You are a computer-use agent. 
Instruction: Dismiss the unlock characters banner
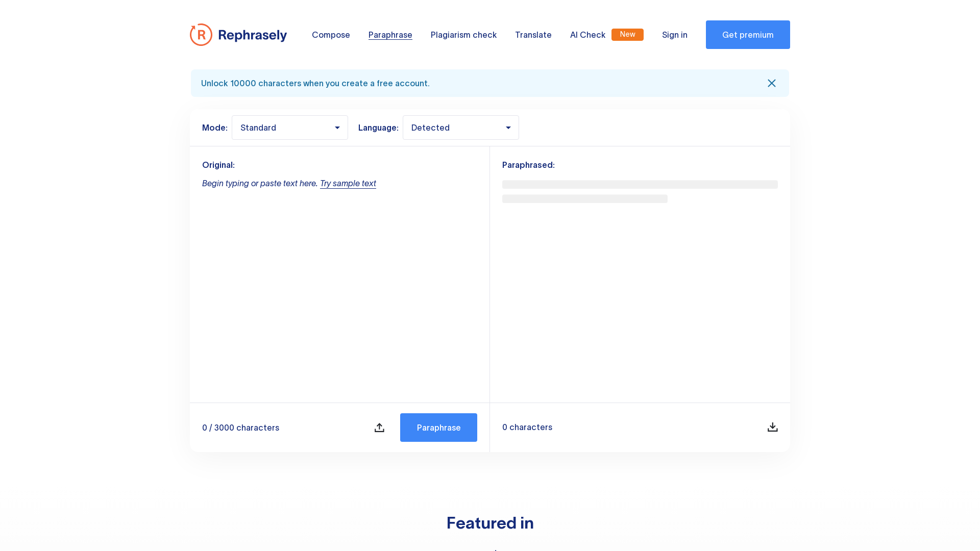772,83
